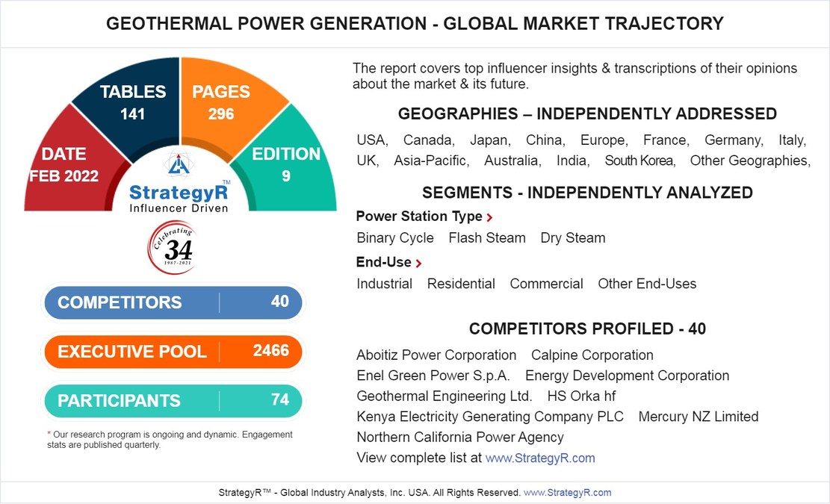The image size is (830, 504).
Task: Click Energy Development Corporation competitor
Action: (628, 376)
